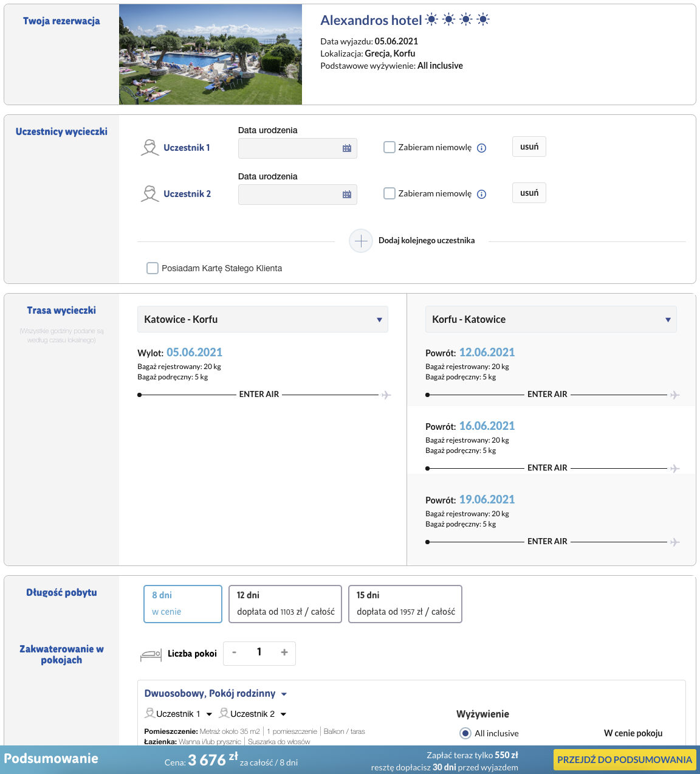The image size is (700, 774).
Task: Select the 12 dni stay option
Action: click(285, 604)
